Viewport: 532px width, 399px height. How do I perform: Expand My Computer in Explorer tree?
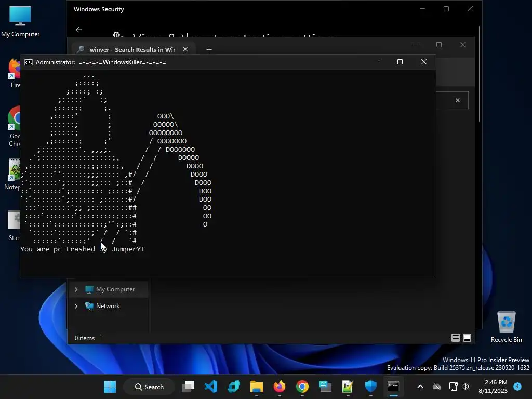[x=76, y=289]
